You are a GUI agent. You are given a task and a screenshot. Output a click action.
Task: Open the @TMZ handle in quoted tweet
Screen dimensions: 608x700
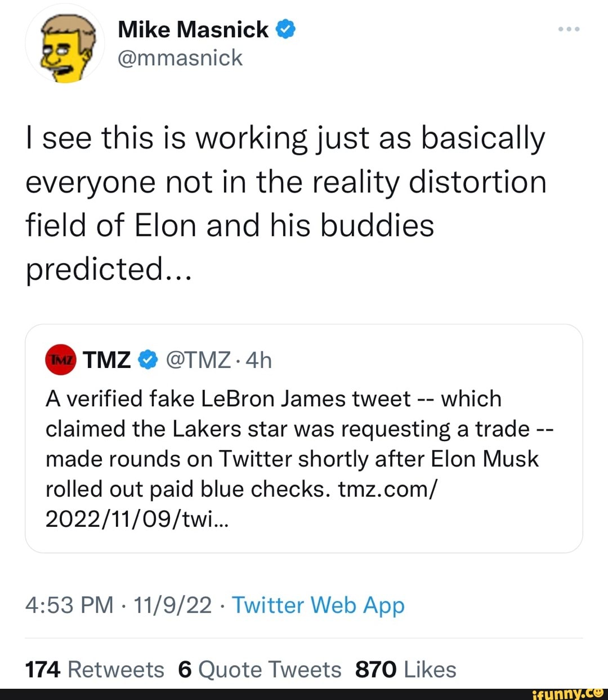point(198,360)
